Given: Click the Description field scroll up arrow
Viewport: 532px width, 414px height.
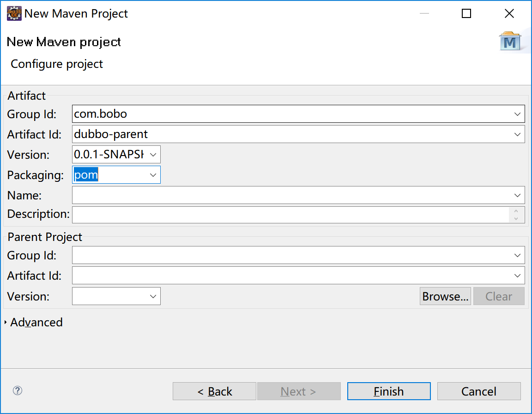Looking at the screenshot, I should [516, 211].
